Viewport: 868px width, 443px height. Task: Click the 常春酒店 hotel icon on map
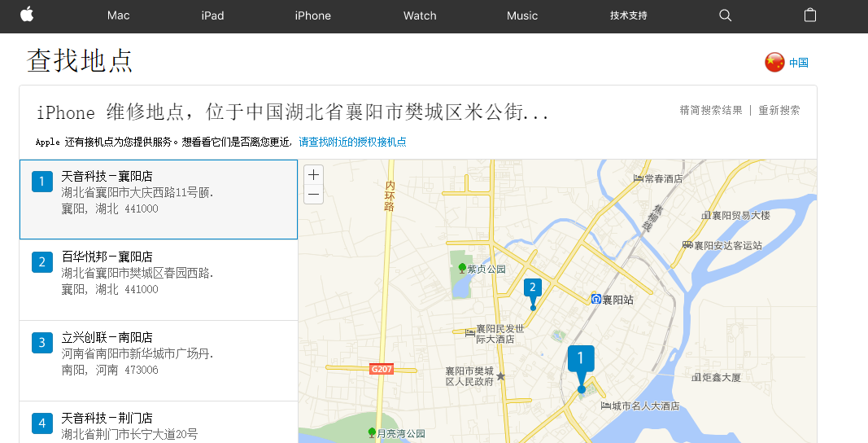(x=639, y=178)
